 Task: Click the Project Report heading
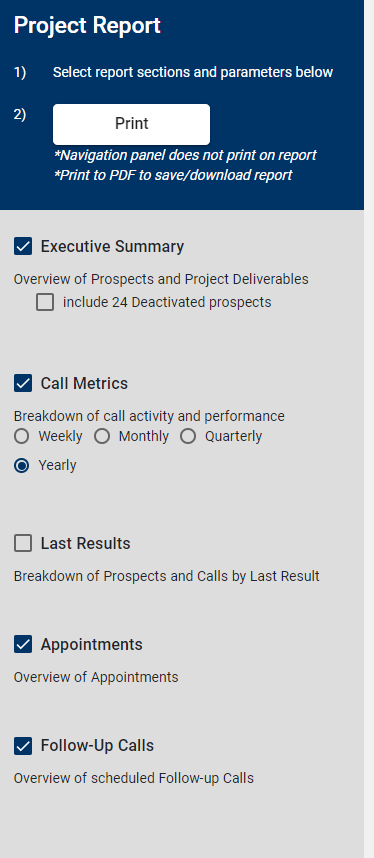(x=87, y=25)
